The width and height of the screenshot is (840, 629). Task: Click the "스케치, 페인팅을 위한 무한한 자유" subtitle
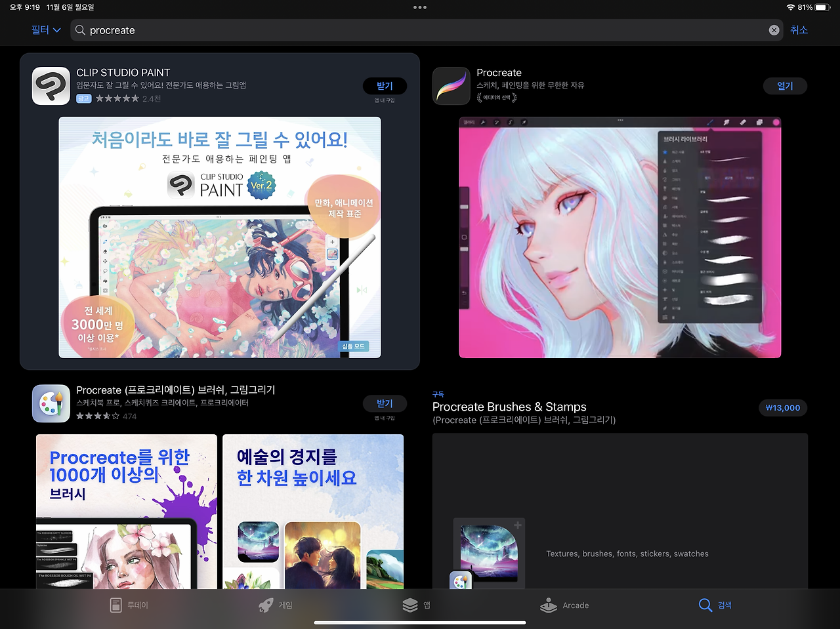pyautogui.click(x=530, y=85)
